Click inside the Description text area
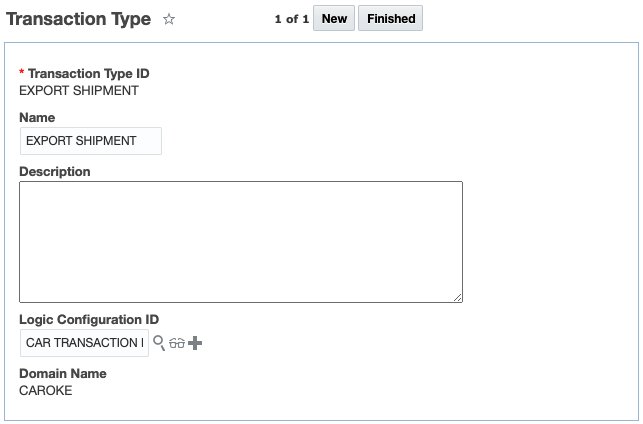The height and width of the screenshot is (424, 643). (240, 241)
